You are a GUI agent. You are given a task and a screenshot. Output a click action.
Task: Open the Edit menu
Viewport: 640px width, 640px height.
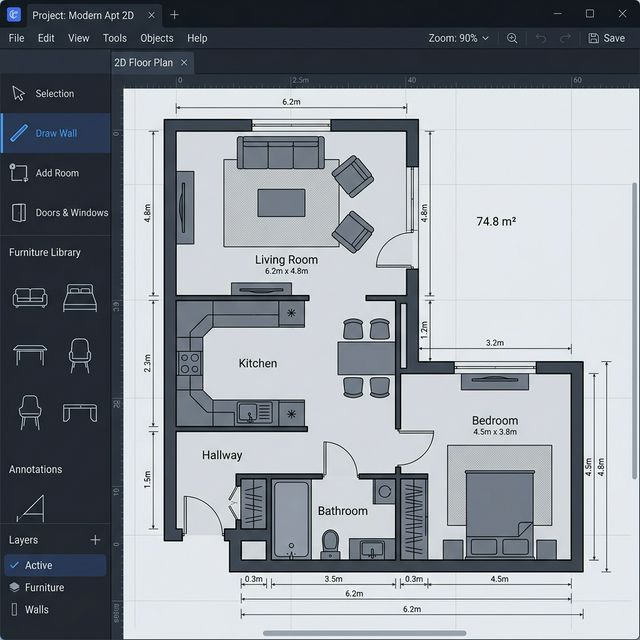[46, 38]
